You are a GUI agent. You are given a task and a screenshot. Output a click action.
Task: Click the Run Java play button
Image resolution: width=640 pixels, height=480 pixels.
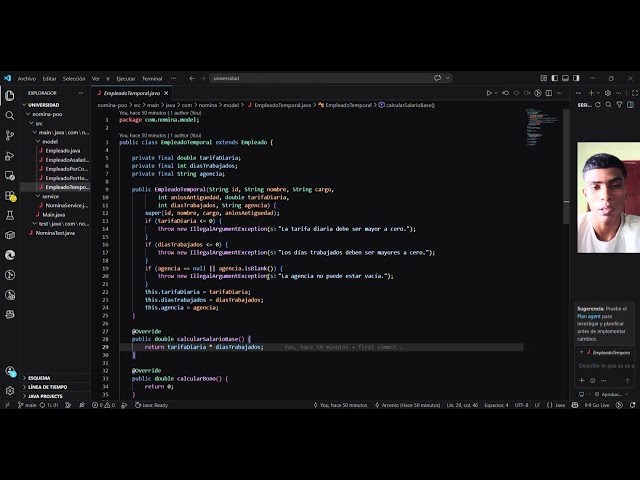[x=489, y=93]
